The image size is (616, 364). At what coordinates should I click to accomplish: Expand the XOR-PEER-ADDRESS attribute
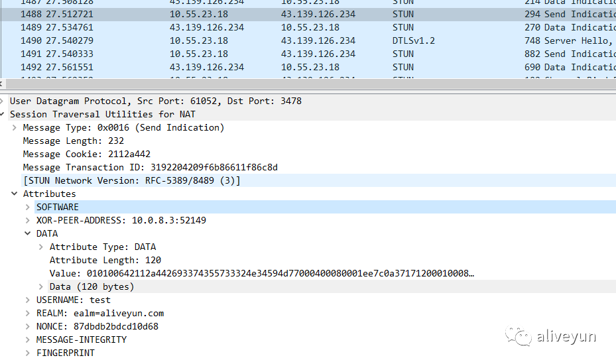(x=28, y=220)
